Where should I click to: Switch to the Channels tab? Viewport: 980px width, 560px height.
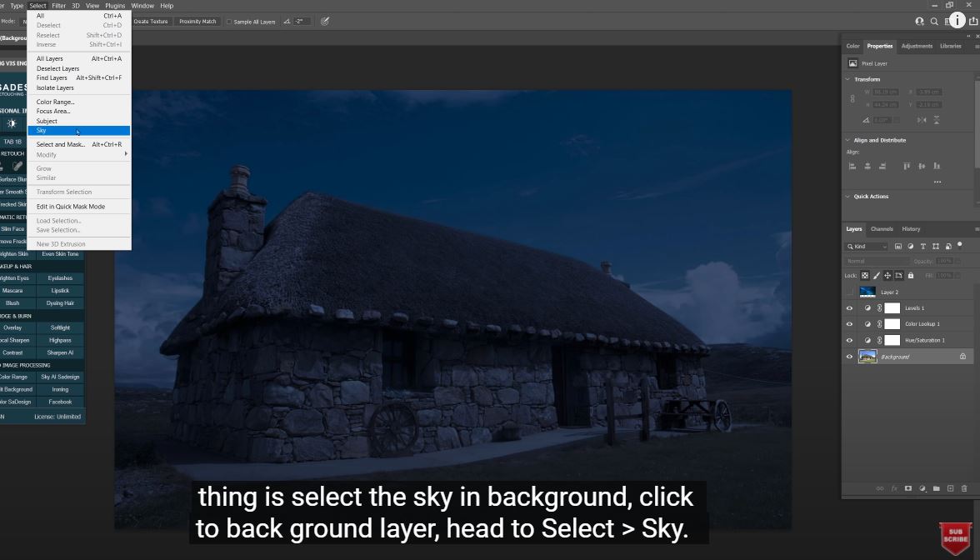[882, 229]
